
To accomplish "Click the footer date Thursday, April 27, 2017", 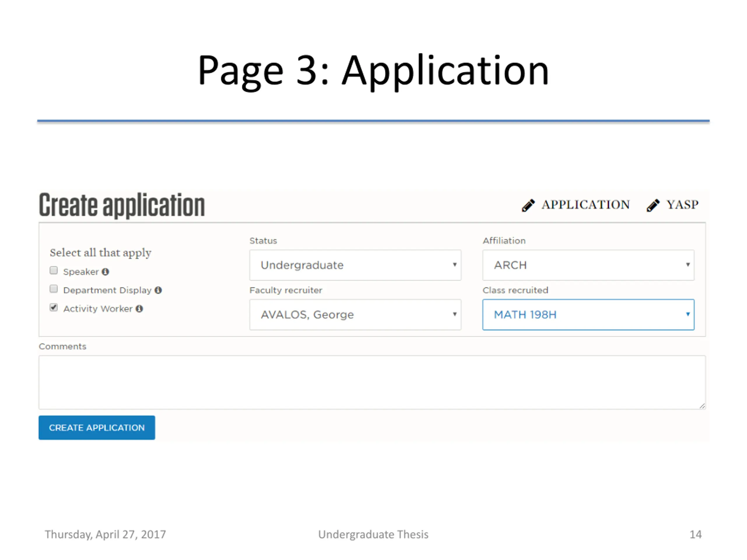I will pos(105,535).
